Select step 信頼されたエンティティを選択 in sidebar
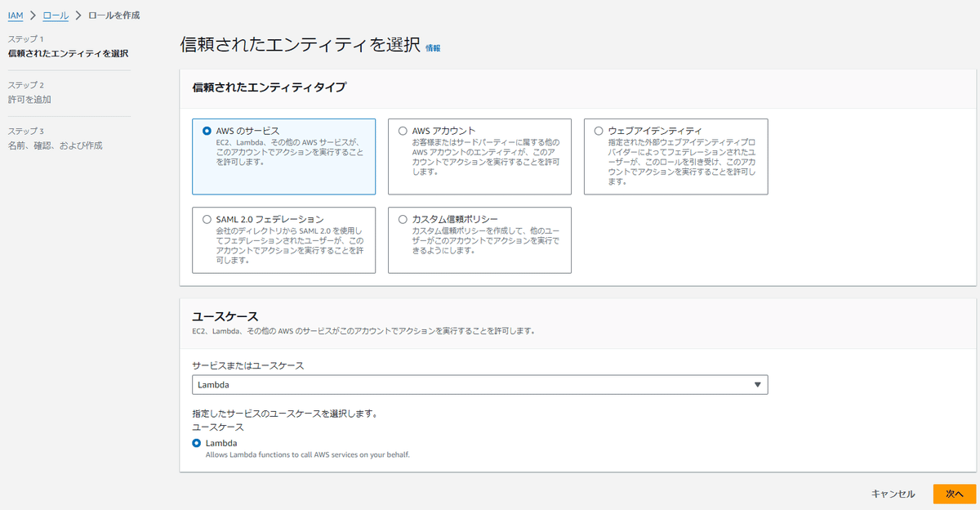Screen dimensions: 980x510 pos(68,54)
